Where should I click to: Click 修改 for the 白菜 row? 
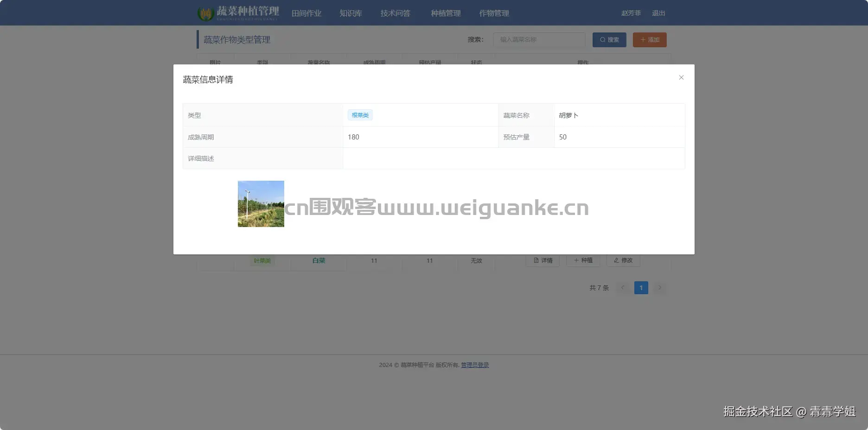[x=623, y=260]
